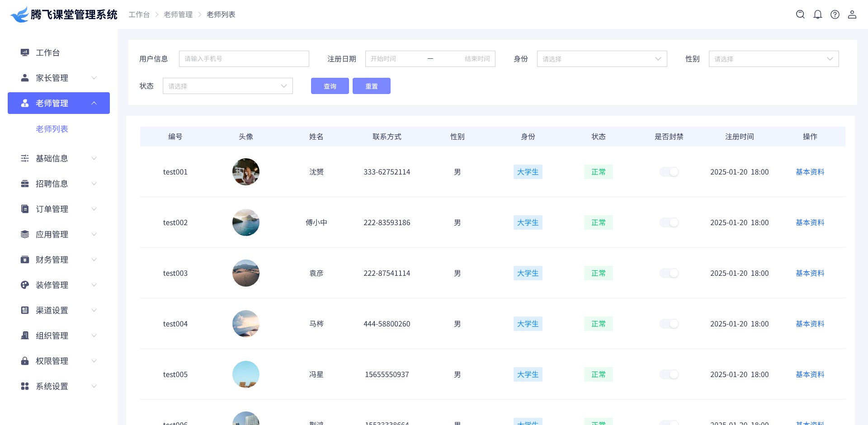Click the phone number input field
Viewport: 868px width, 425px height.
point(244,59)
